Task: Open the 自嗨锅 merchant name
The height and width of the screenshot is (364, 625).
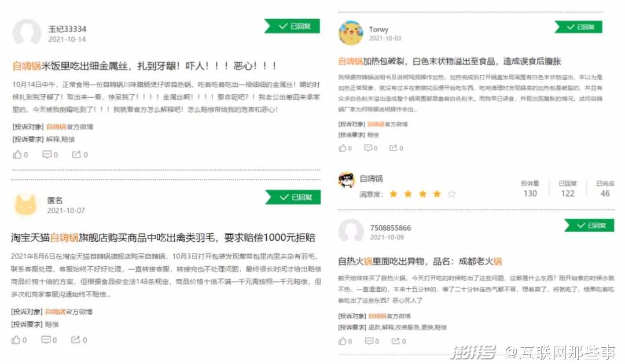Action: (371, 178)
